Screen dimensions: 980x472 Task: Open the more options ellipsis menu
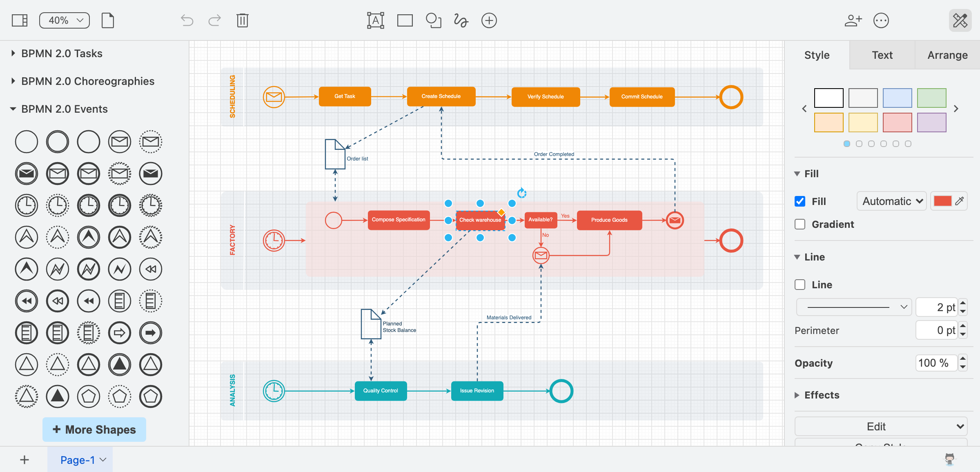[881, 20]
